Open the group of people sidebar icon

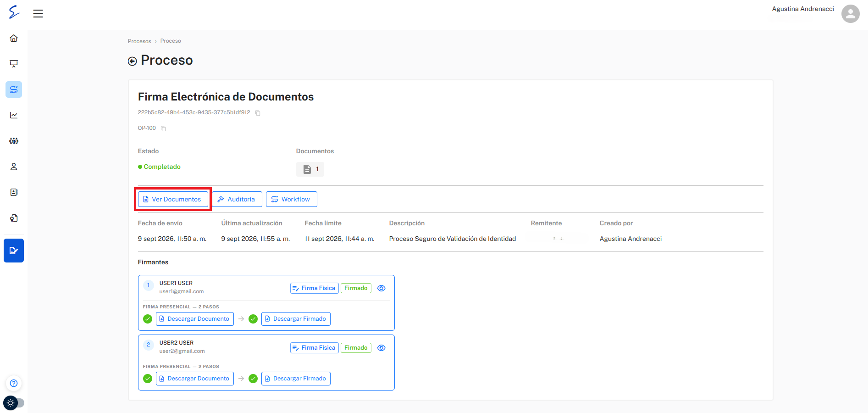click(14, 141)
